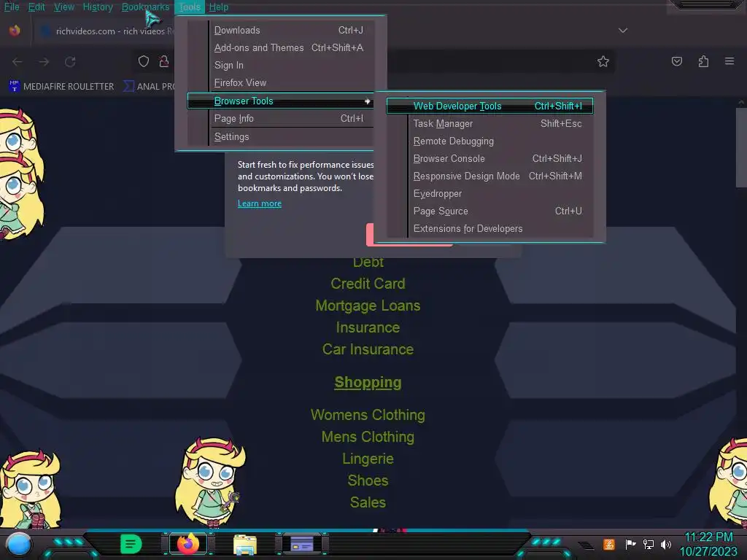Expand the list all tabs chevron
The image size is (747, 560).
623,31
